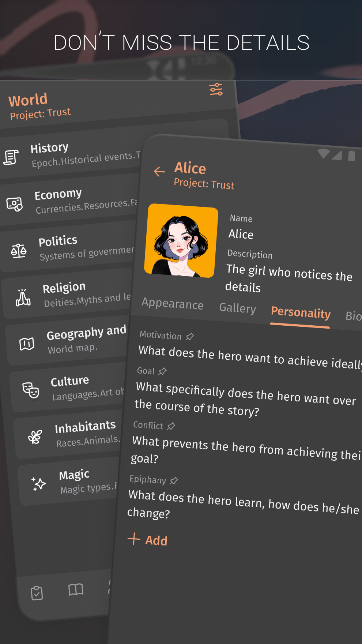362x644 pixels.
Task: Click the Religion praying hands icon
Action: click(x=23, y=297)
